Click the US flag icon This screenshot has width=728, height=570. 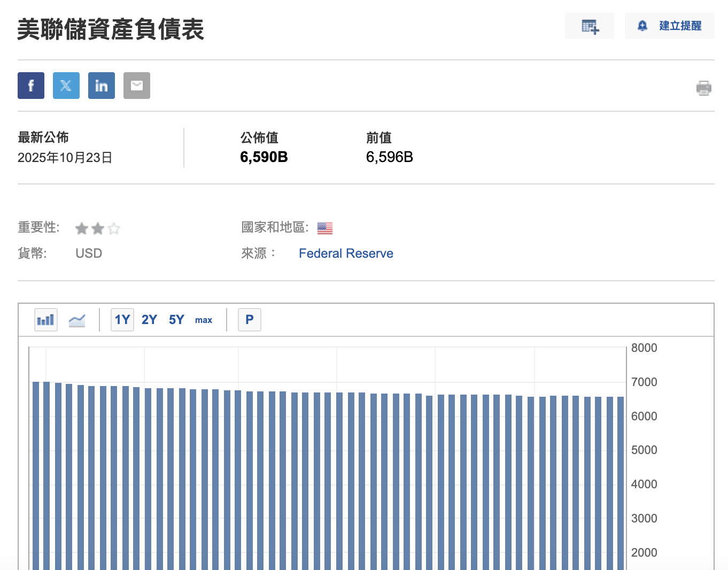coord(325,228)
